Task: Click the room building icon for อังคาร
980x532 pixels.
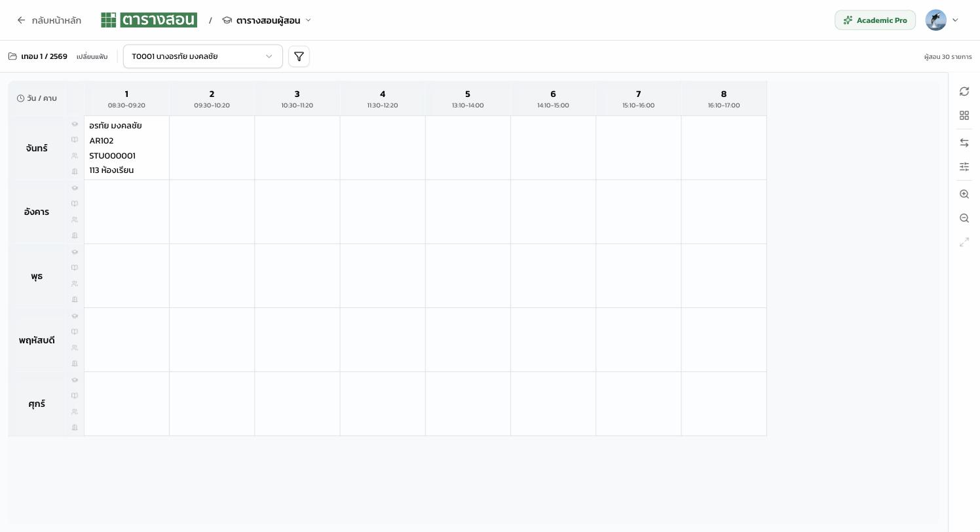Action: coord(75,235)
